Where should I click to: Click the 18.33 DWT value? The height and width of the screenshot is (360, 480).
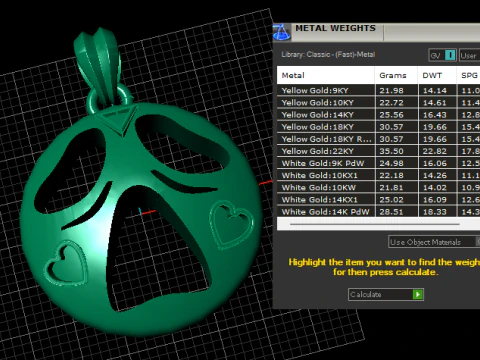(435, 212)
